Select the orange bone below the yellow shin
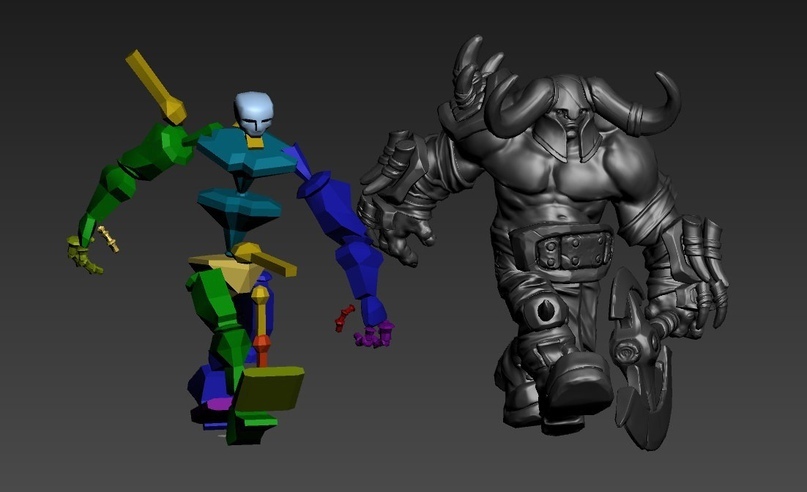This screenshot has height=492, width=807. (261, 350)
